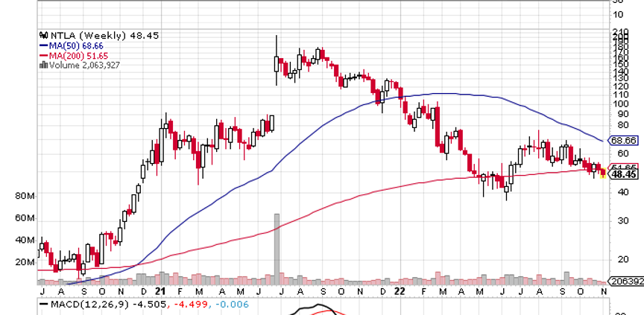Click the 30 price level on right axis
Viewport: 644px width, 315px height.
pyautogui.click(x=618, y=221)
